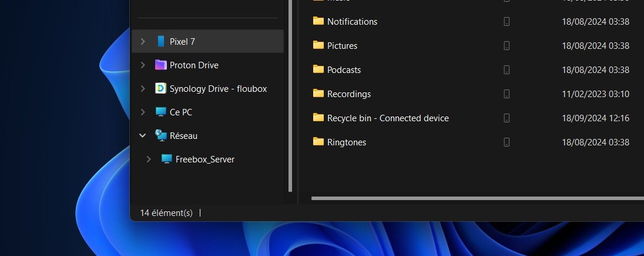Click the Recycle bin folder icon
This screenshot has height=256, width=644.
tap(318, 118)
